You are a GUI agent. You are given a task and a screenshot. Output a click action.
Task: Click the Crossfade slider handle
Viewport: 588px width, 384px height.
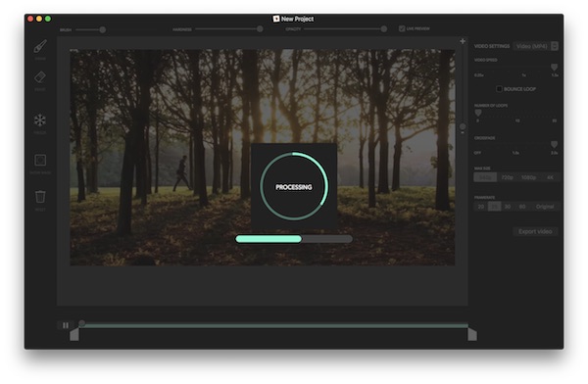pyautogui.click(x=554, y=144)
